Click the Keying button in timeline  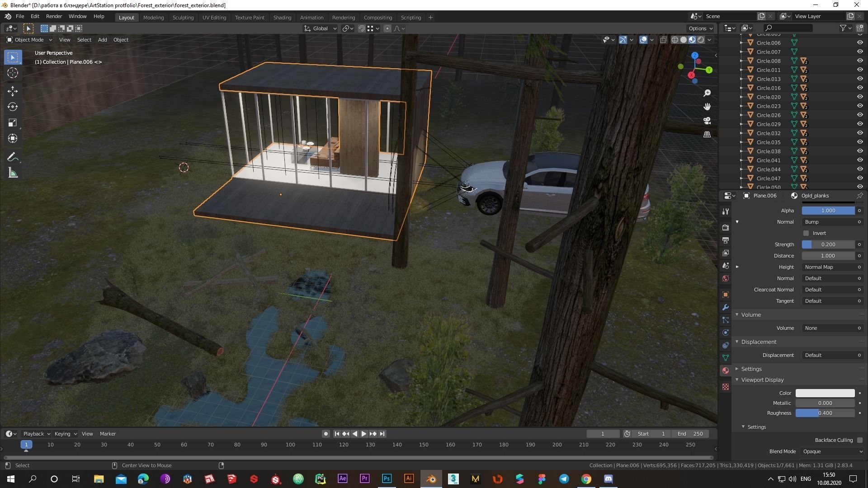(66, 434)
